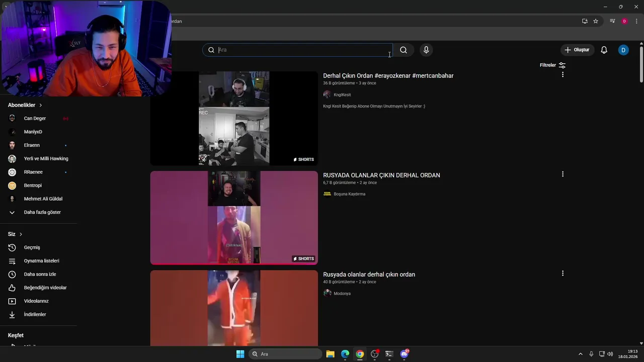Open Microsoft Edge from the taskbar
This screenshot has height=362, width=644.
[345, 354]
